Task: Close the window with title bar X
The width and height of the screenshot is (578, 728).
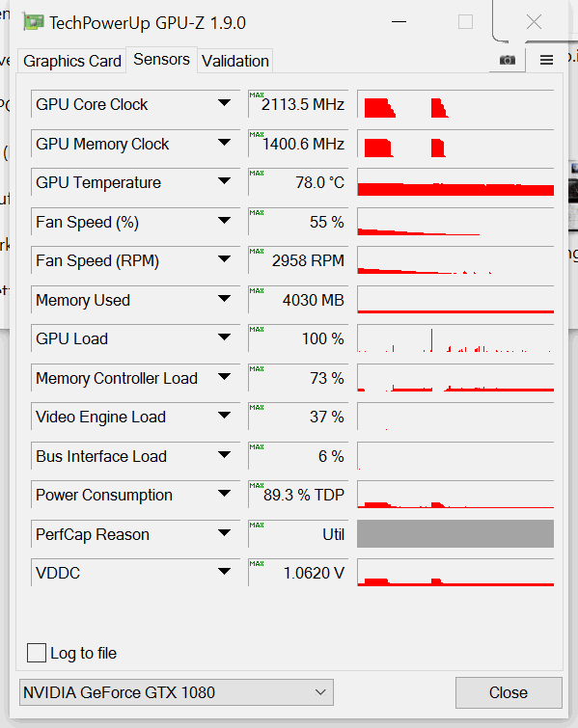Action: (x=534, y=22)
